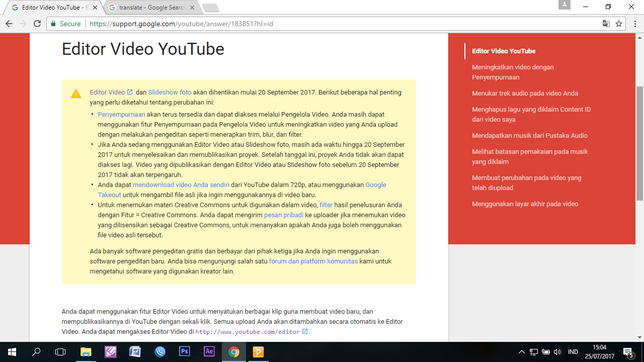
Task: Open Microsoft Word from the taskbar
Action: [x=135, y=352]
